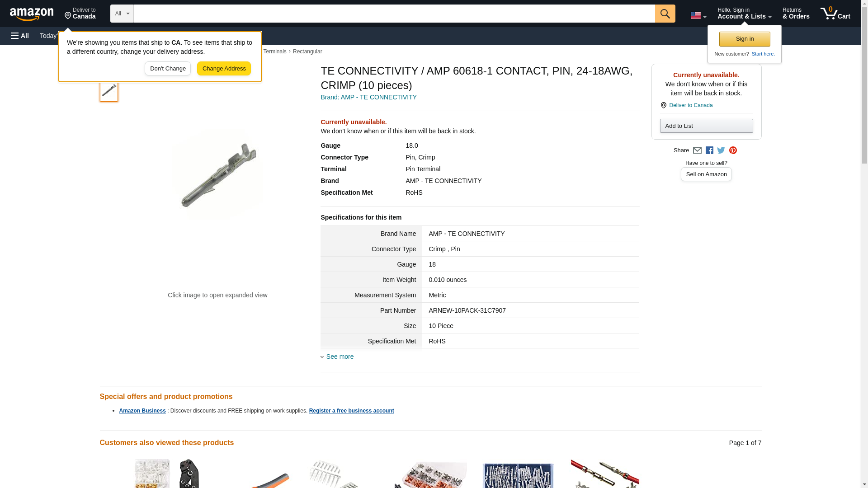The height and width of the screenshot is (488, 868).
Task: Share on Facebook icon
Action: pyautogui.click(x=709, y=150)
